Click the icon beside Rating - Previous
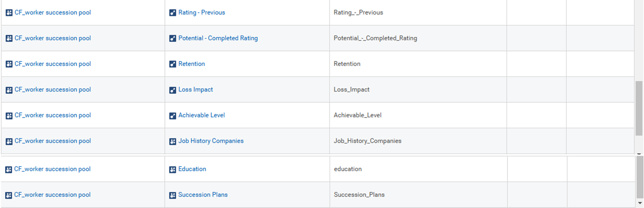644x208 pixels. point(173,13)
